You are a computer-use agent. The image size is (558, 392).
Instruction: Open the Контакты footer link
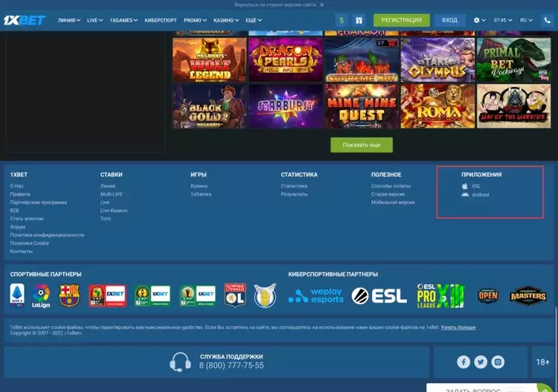tap(22, 251)
